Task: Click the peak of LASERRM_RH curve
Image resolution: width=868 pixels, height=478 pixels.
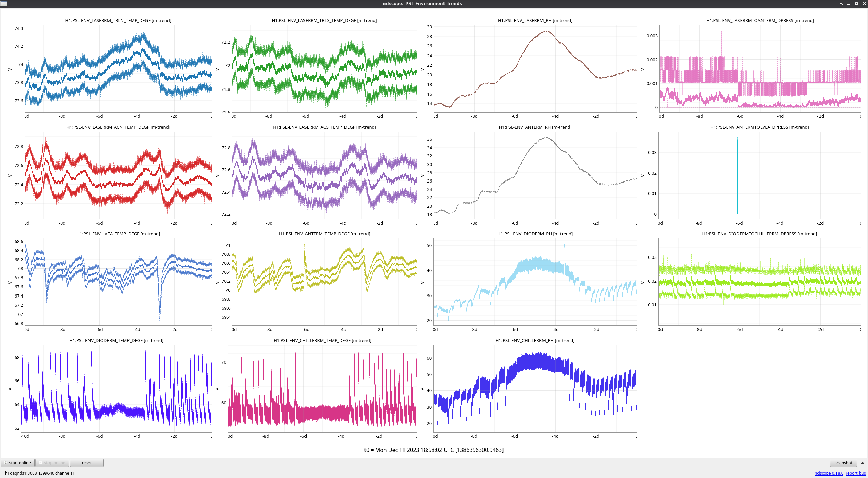Action: click(x=547, y=31)
